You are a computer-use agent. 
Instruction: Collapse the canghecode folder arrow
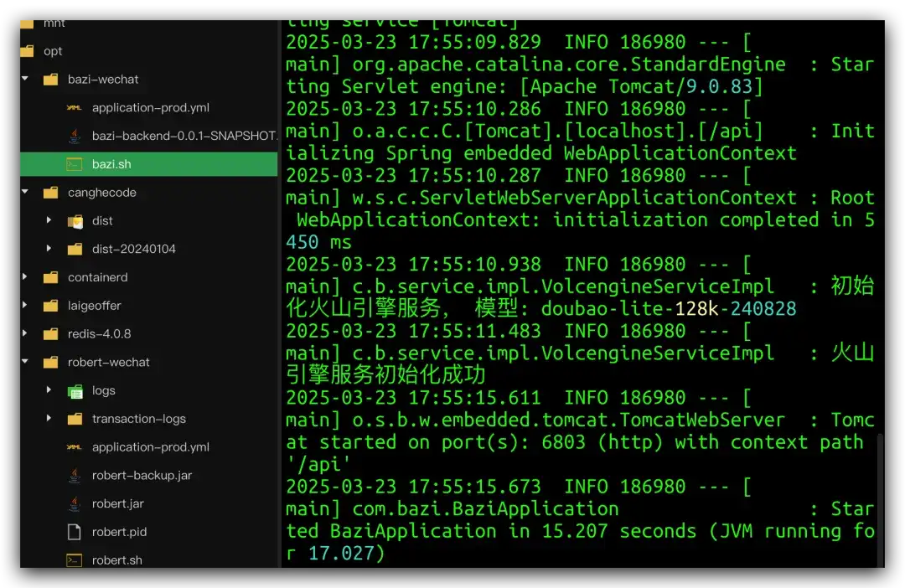(x=25, y=192)
